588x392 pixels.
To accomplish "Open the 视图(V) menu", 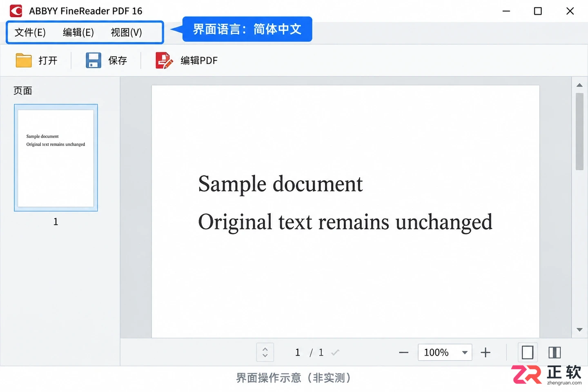I will pos(127,32).
